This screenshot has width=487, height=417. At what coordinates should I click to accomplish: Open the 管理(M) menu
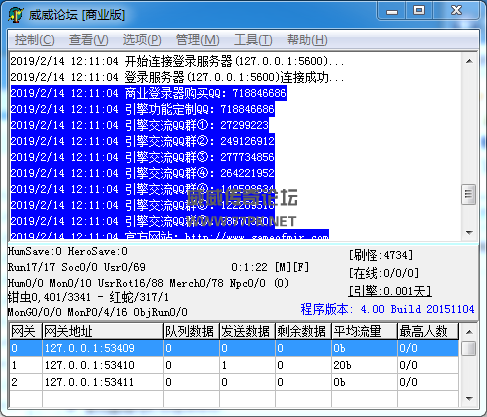click(197, 40)
